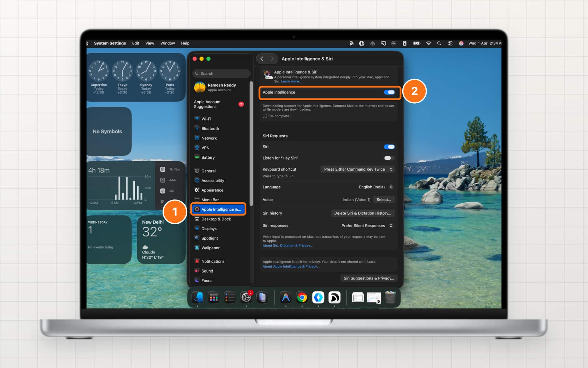Open iPhone Mirroring app in the Dock
The image size is (588, 368).
[x=262, y=298]
